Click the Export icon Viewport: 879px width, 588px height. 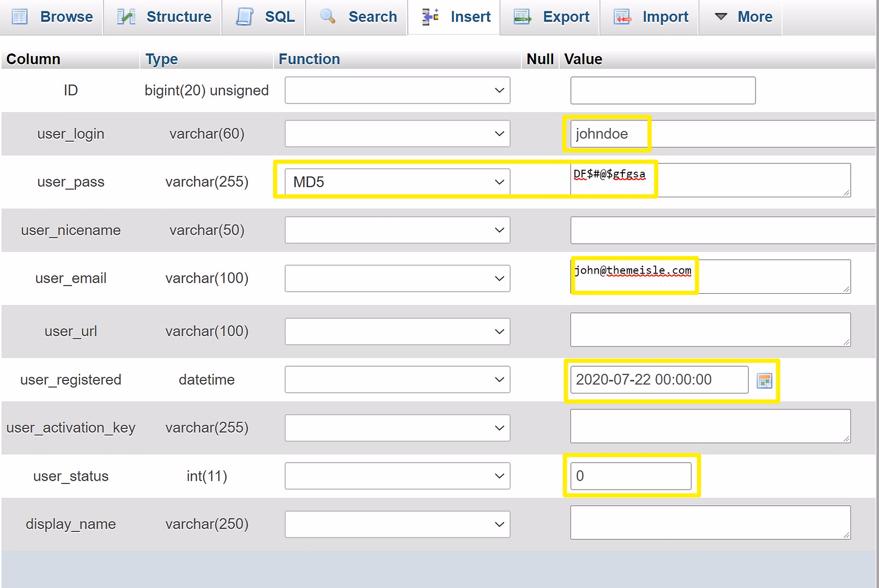click(x=522, y=17)
